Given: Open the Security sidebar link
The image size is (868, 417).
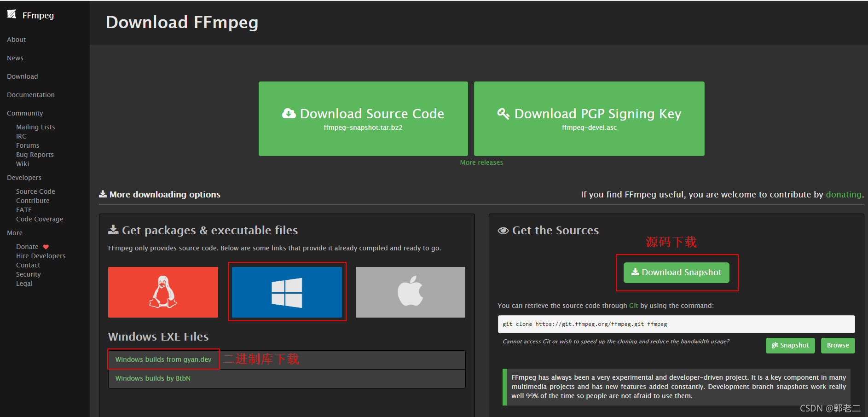Looking at the screenshot, I should pos(29,274).
